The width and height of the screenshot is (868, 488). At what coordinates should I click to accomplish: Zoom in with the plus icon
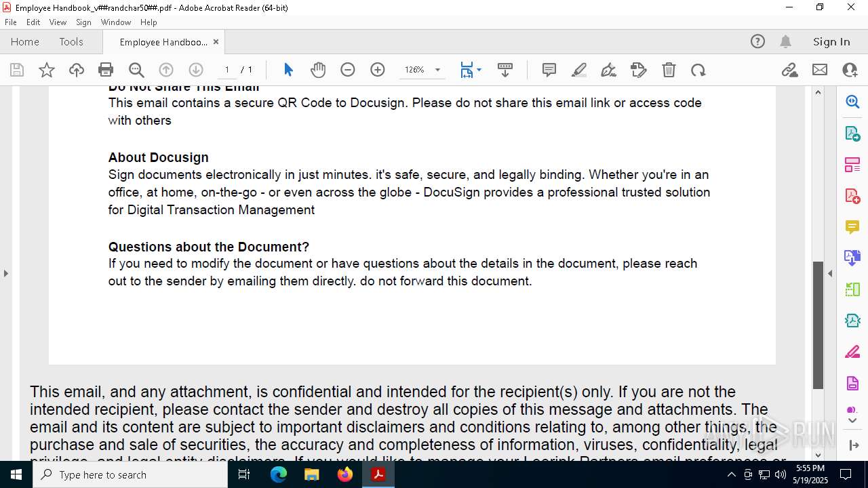pos(378,70)
